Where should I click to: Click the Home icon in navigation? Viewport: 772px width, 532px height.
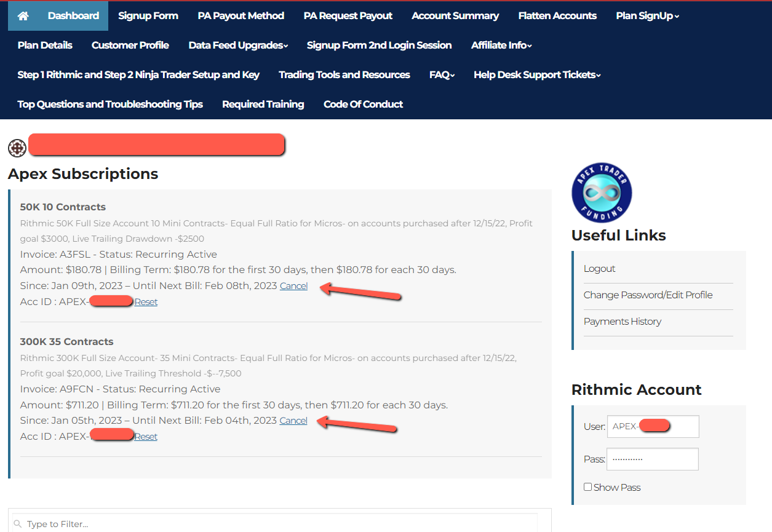click(23, 16)
